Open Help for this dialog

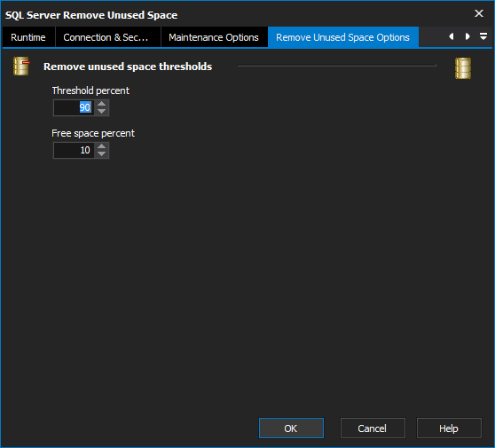point(449,428)
